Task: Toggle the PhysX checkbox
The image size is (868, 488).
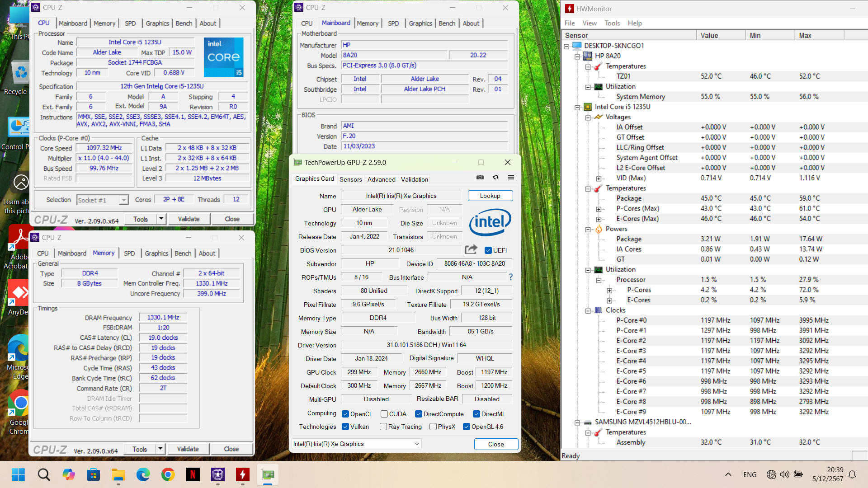Action: tap(433, 427)
